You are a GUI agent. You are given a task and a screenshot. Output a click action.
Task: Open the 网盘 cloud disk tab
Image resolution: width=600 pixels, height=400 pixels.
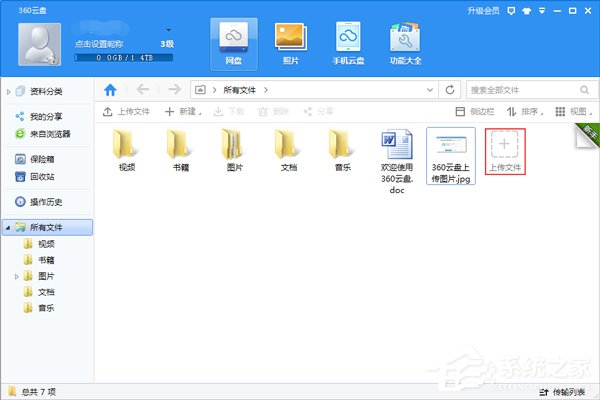233,44
